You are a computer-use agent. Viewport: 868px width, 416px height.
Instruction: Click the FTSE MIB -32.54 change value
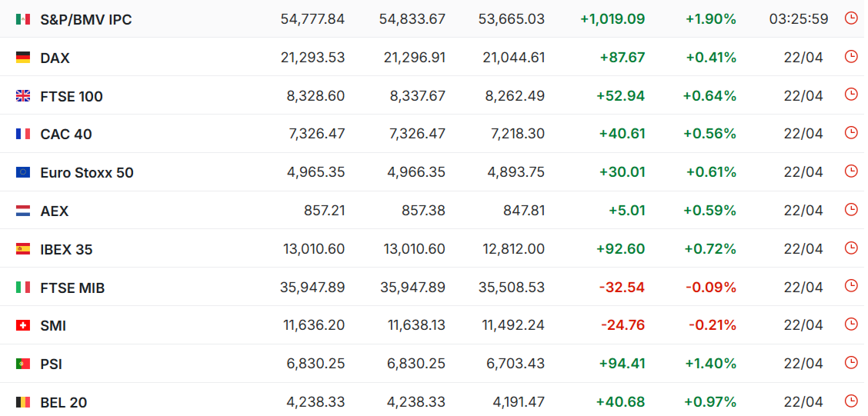pos(623,288)
